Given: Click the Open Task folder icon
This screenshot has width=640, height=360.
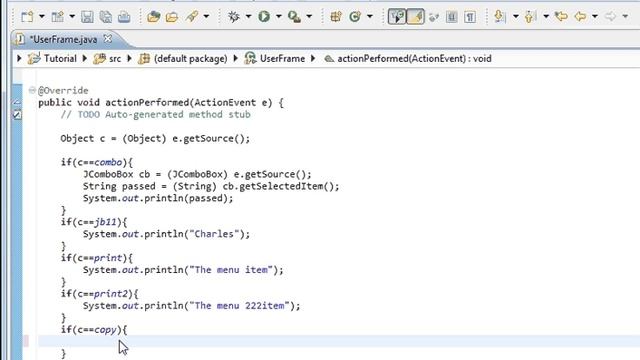Looking at the screenshot, I should 172,17.
